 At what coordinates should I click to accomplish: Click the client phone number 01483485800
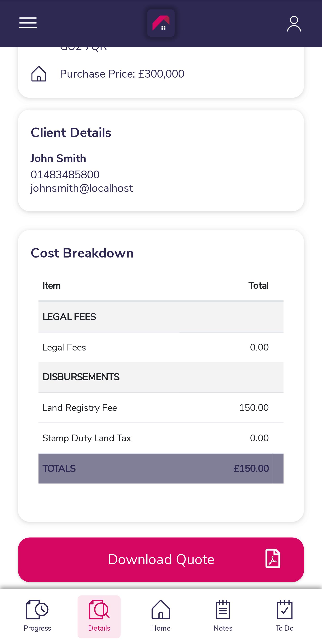click(x=65, y=175)
